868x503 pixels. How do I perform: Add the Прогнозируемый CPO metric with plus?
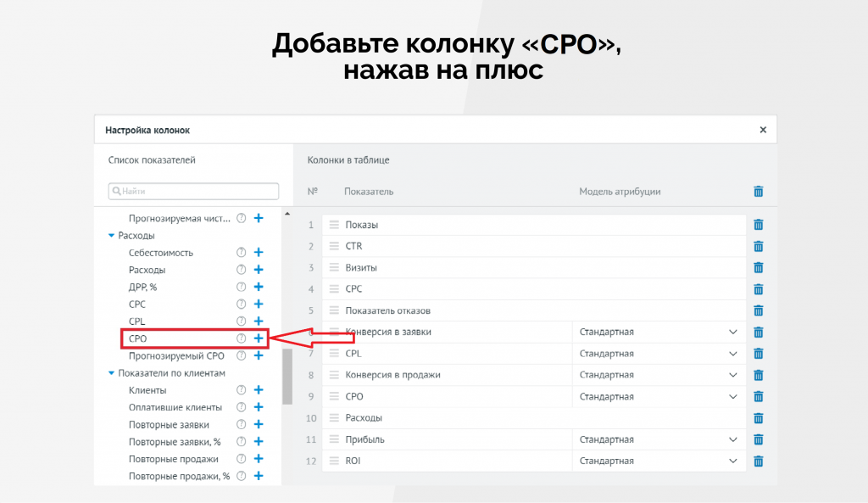click(259, 356)
